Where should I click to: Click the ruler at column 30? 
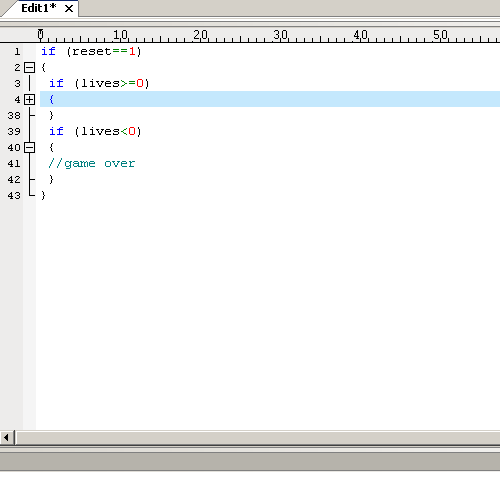click(x=281, y=35)
